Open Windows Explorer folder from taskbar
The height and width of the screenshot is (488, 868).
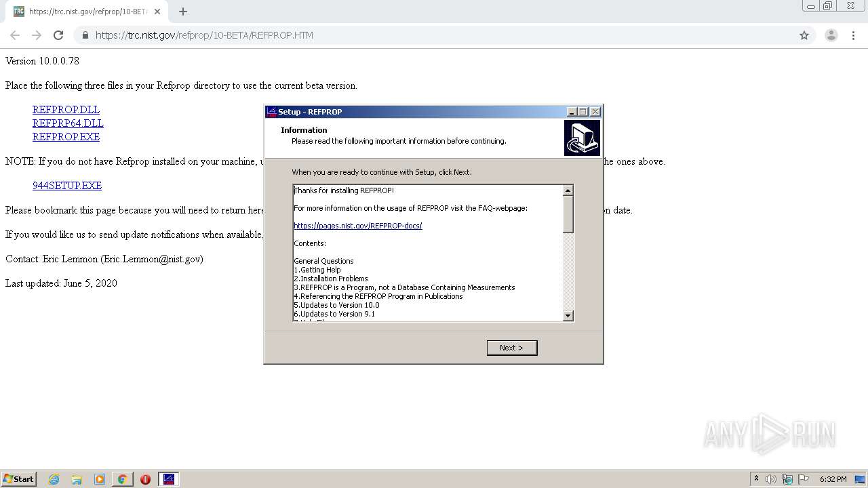(77, 479)
